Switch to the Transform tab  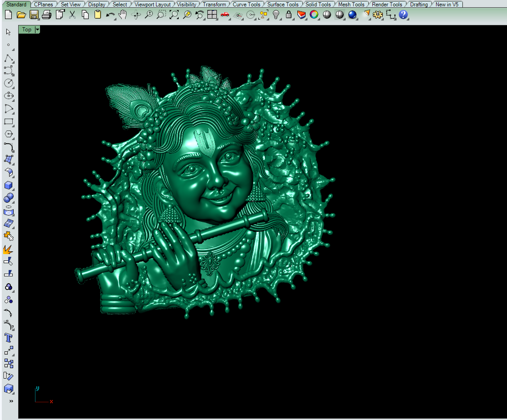pos(214,5)
